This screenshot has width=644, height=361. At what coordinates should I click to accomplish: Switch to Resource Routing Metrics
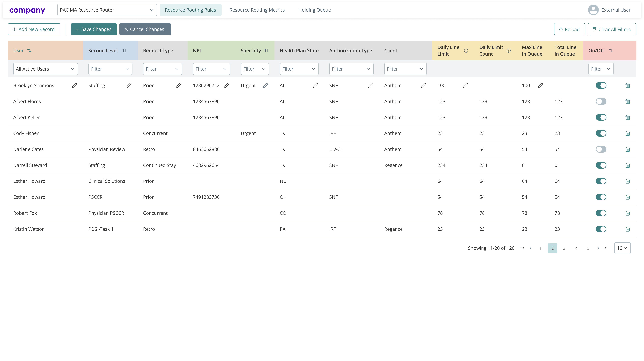257,10
